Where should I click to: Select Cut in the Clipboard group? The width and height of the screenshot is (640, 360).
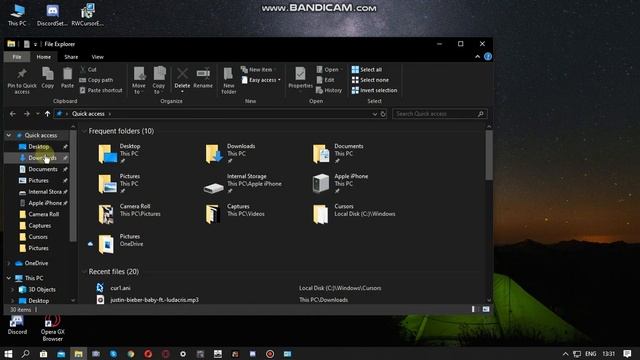pyautogui.click(x=88, y=70)
